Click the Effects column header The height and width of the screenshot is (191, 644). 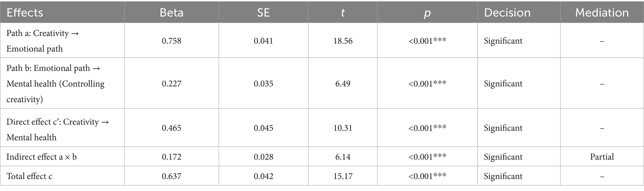coord(25,12)
